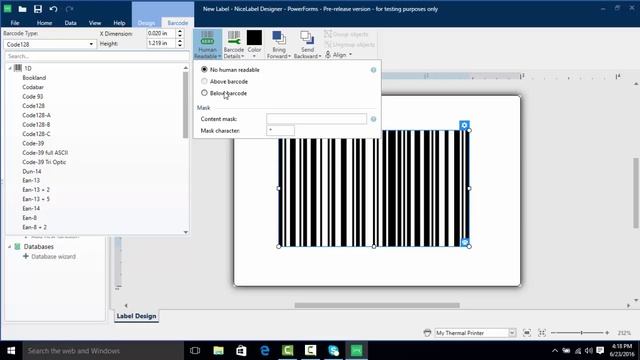Select Below barcode option
The width and height of the screenshot is (640, 360).
click(224, 93)
